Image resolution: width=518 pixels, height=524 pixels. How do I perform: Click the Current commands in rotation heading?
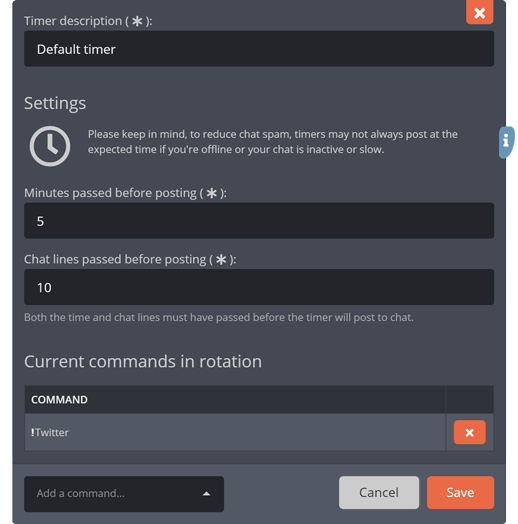point(143,361)
